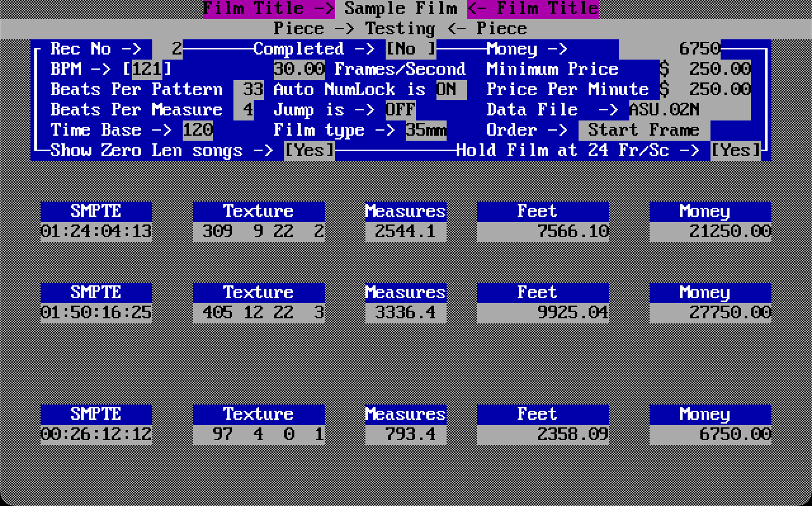Click the Money value 6750.00

pos(710,435)
